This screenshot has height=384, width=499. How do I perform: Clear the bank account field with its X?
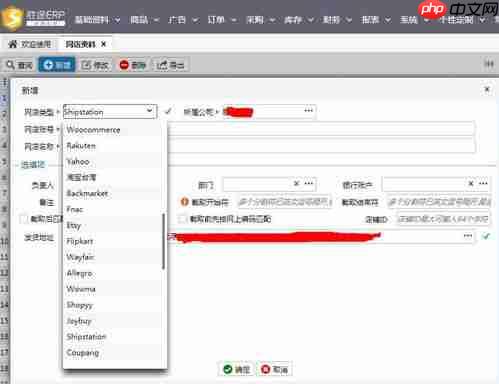pyautogui.click(x=471, y=184)
